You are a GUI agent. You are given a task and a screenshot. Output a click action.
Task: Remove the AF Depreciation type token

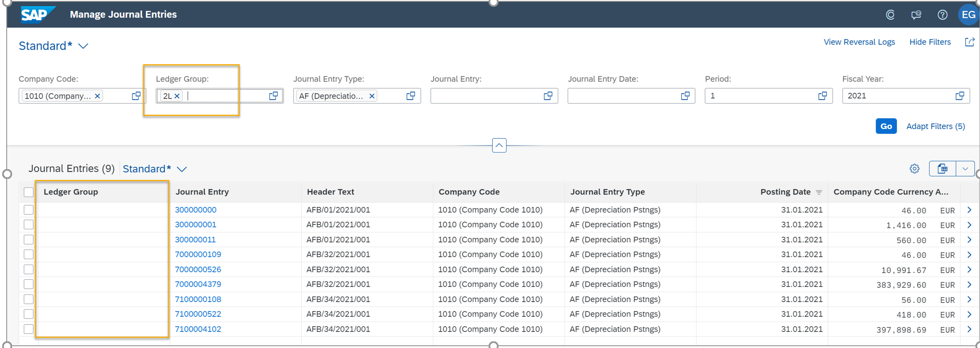(372, 96)
